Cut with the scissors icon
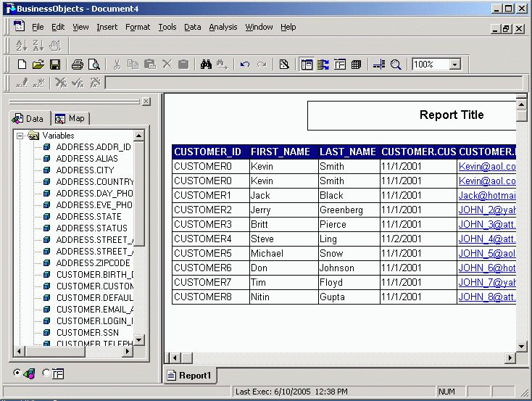Screen dimensions: 532x401 tap(117, 64)
